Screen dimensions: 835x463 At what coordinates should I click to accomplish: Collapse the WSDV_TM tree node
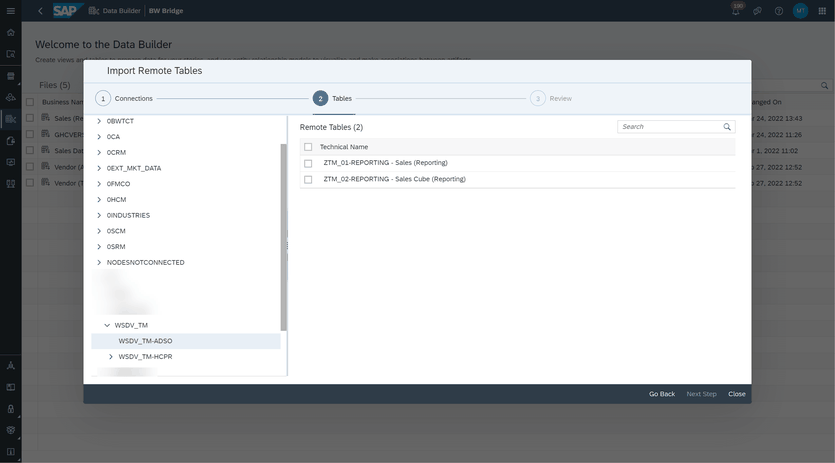point(107,325)
